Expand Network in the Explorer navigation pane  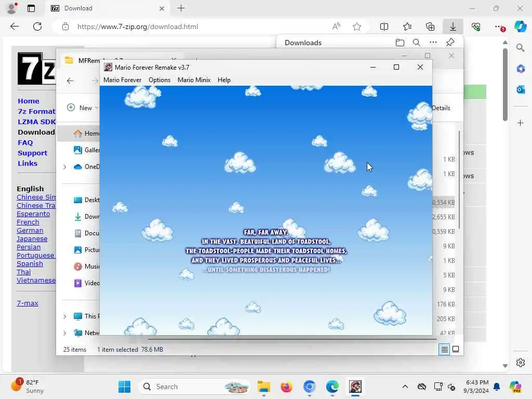(x=64, y=333)
